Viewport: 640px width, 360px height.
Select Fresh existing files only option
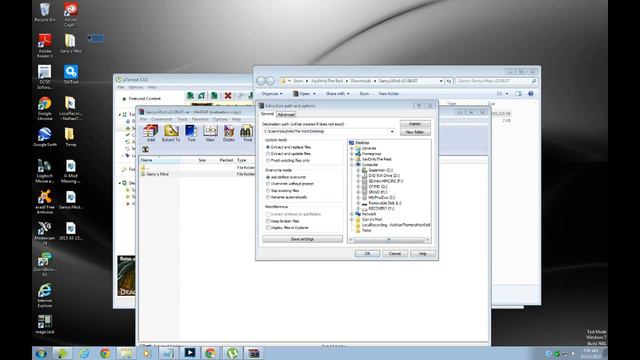click(x=288, y=160)
